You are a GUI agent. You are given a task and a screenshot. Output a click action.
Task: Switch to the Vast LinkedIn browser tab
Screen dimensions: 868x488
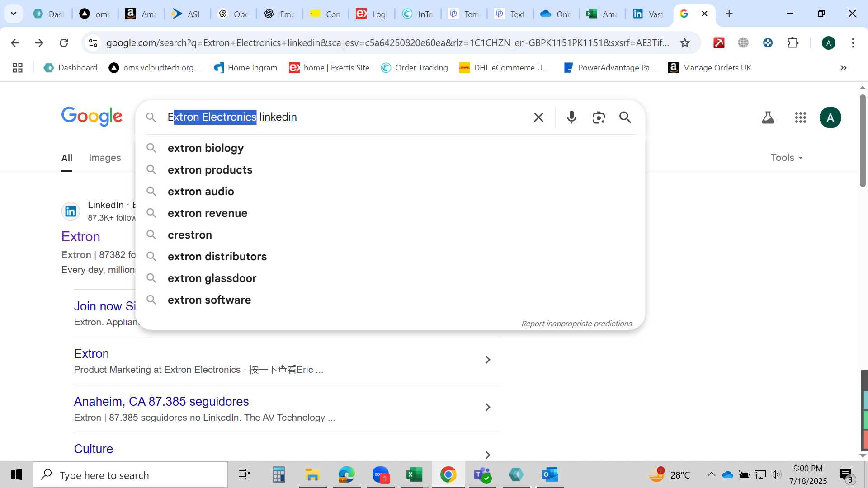(649, 14)
